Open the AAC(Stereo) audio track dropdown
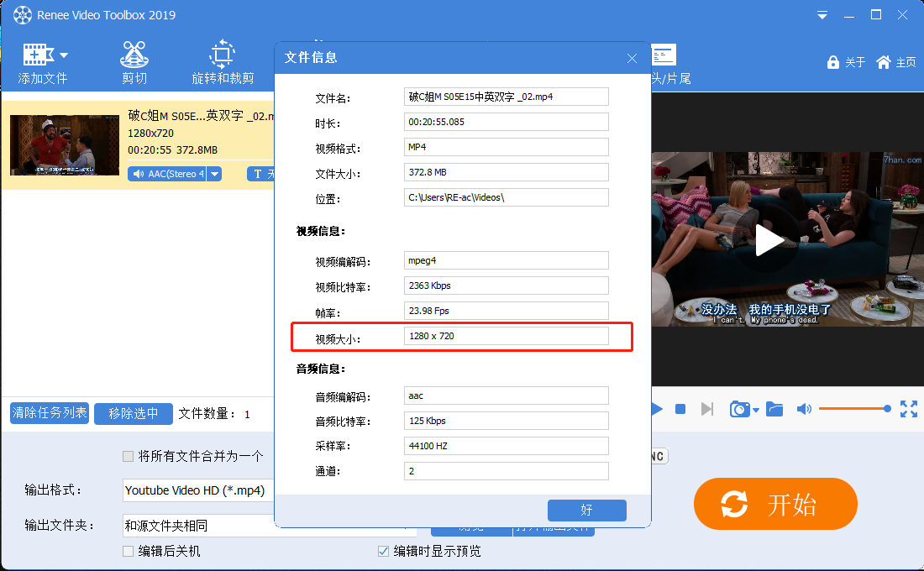Screen dimensions: 924x571 (214, 174)
